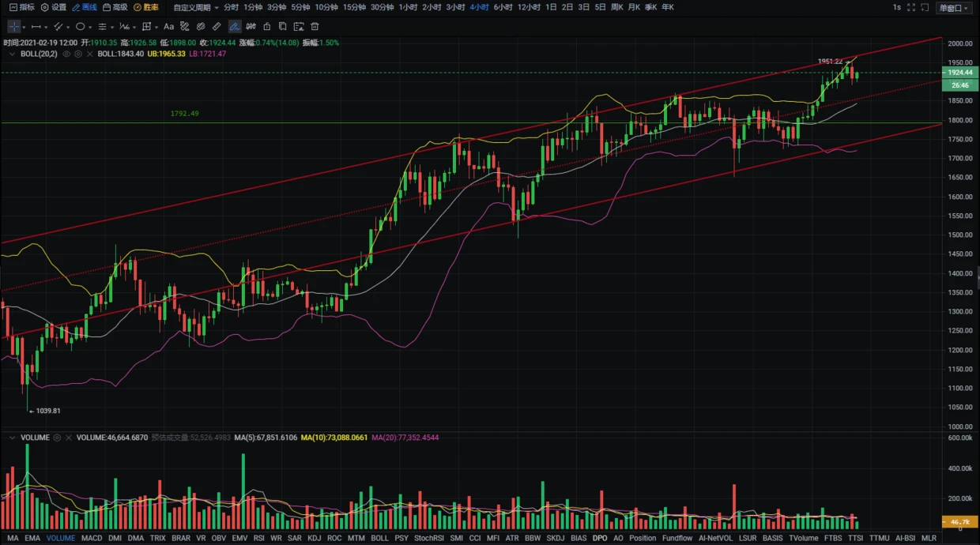The width and height of the screenshot is (980, 545).
Task: Open the 指标 indicators panel
Action: (22, 7)
